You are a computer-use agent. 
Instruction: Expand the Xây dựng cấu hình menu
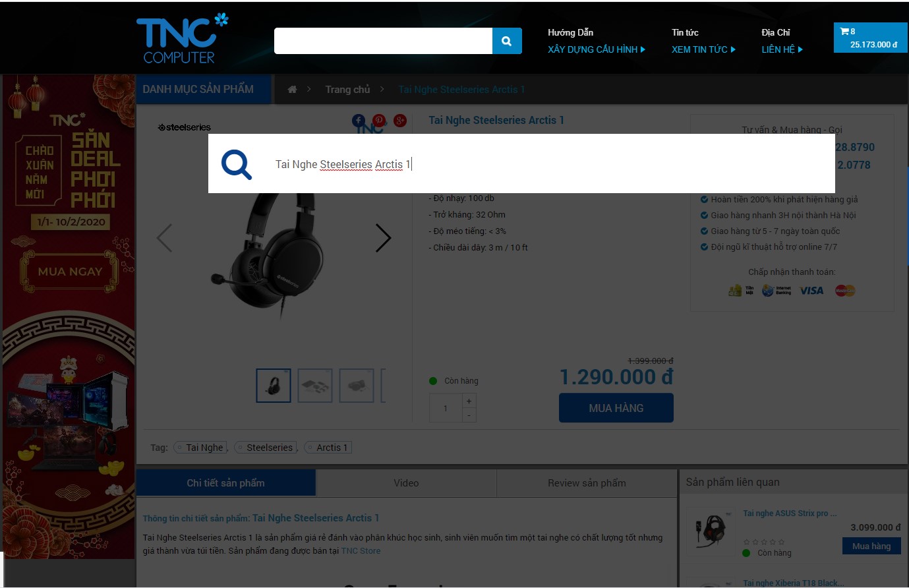(597, 49)
